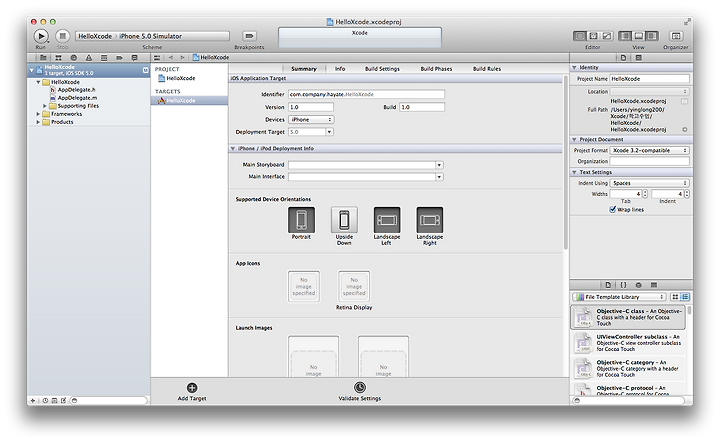Viewport: 720px width, 443px height.
Task: Collapse the HelloXcode group folder
Action: click(38, 82)
